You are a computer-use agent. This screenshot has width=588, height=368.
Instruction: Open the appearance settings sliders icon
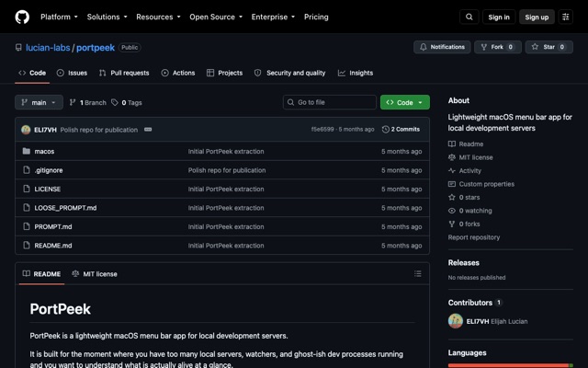click(x=566, y=17)
